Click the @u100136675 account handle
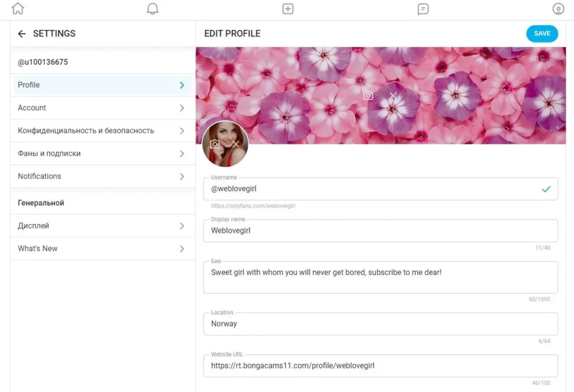 click(x=43, y=62)
